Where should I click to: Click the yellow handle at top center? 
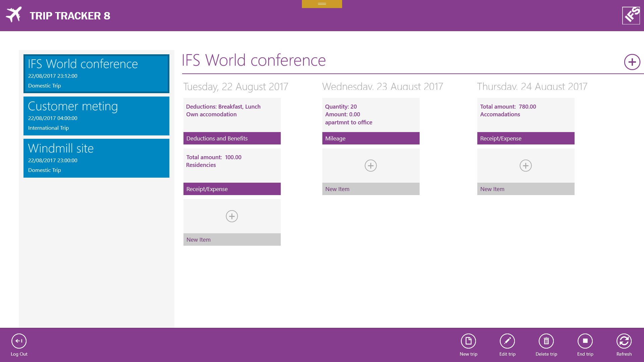click(x=322, y=4)
